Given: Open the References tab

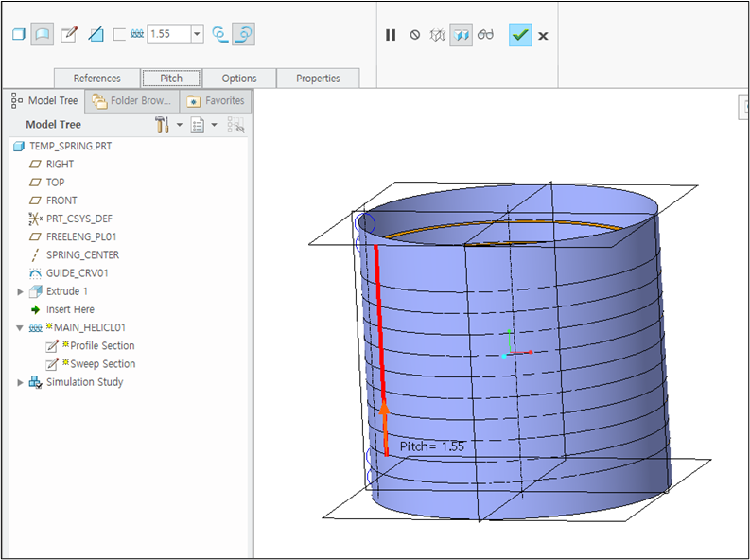Looking at the screenshot, I should 97,78.
